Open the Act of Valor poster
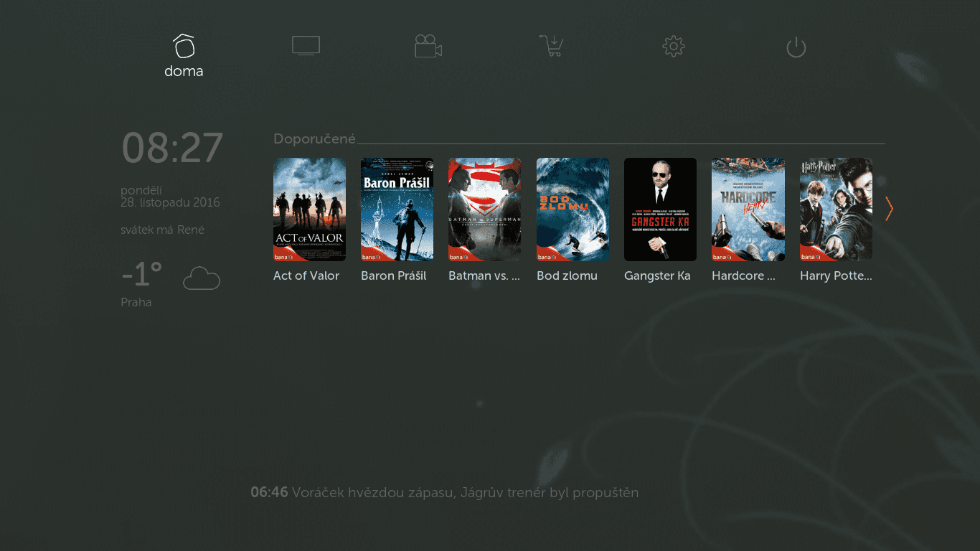The image size is (980, 551). pyautogui.click(x=309, y=209)
